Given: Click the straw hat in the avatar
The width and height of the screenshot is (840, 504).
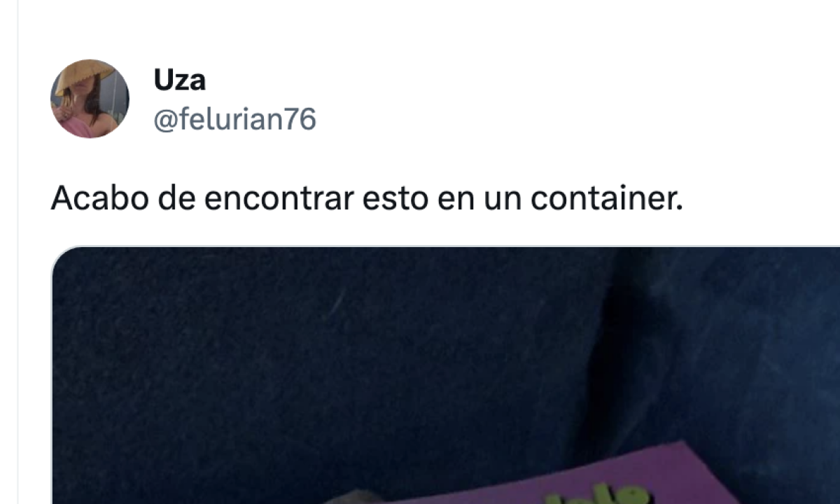Looking at the screenshot, I should click(x=84, y=75).
